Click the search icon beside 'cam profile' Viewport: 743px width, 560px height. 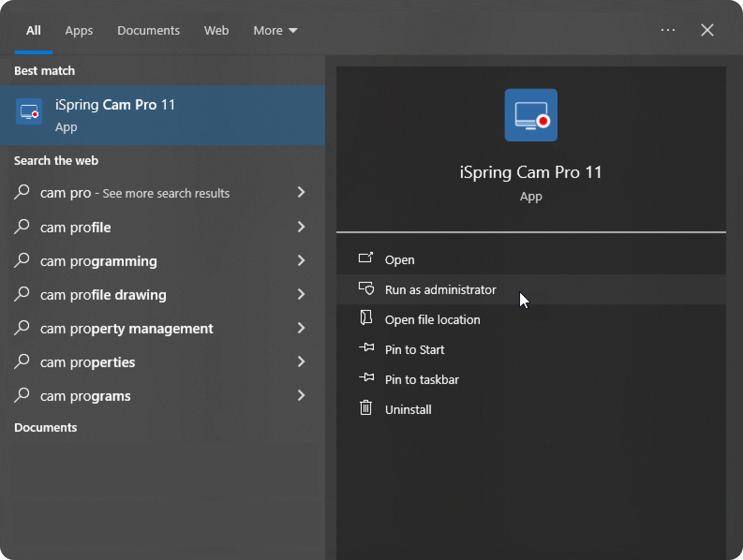pyautogui.click(x=22, y=226)
